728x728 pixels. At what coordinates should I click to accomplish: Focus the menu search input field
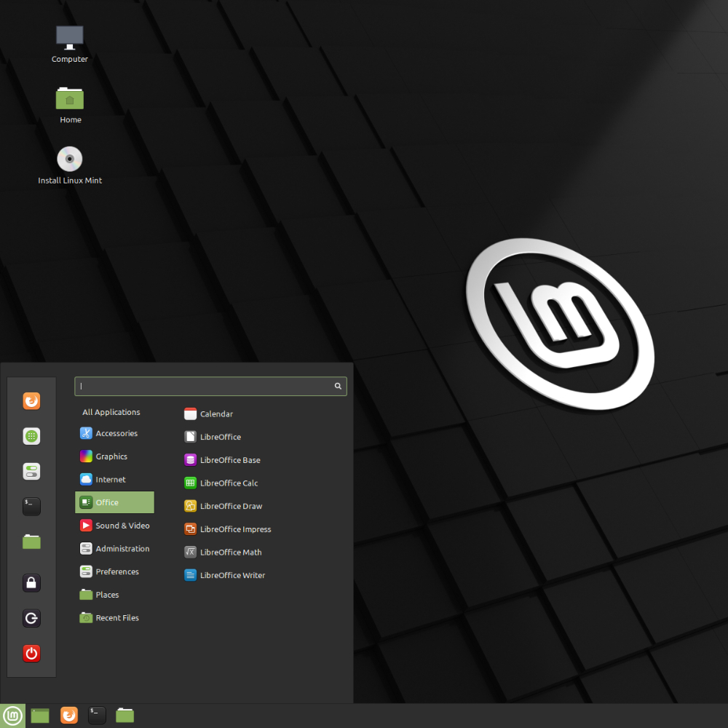[x=210, y=387]
